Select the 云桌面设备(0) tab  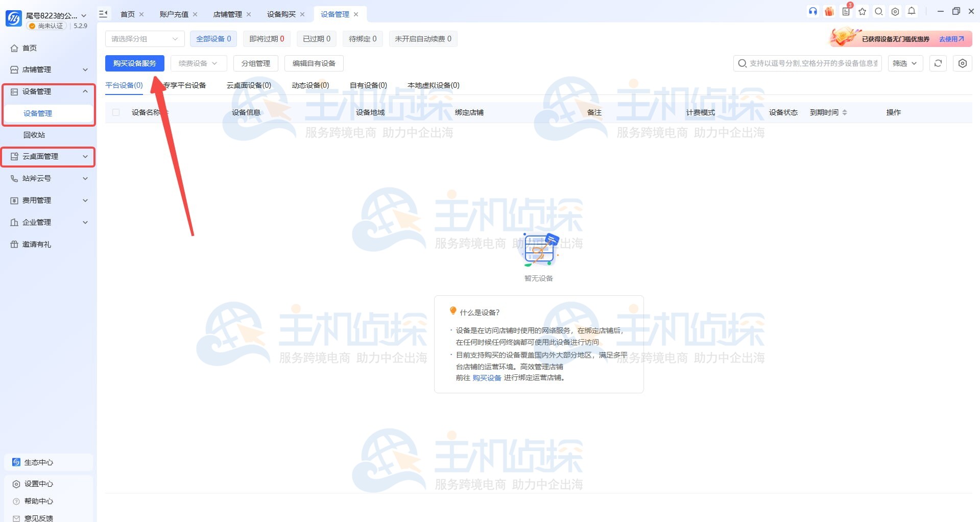(x=247, y=85)
